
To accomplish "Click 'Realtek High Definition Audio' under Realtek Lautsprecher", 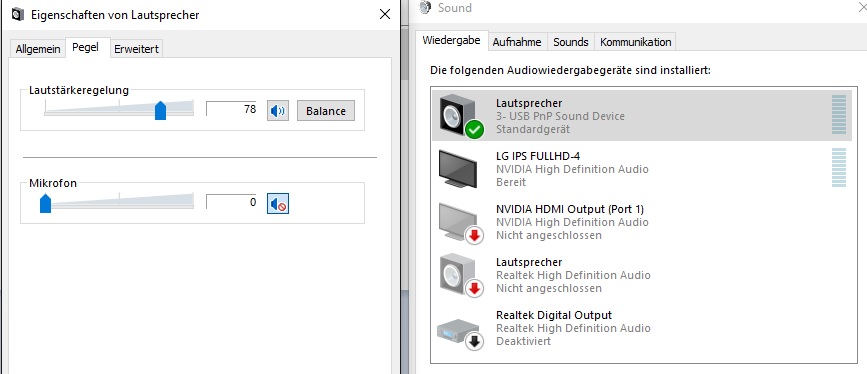I will pyautogui.click(x=573, y=275).
